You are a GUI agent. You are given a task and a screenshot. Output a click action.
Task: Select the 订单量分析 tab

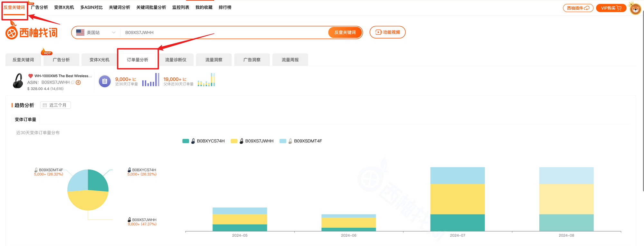tap(137, 60)
